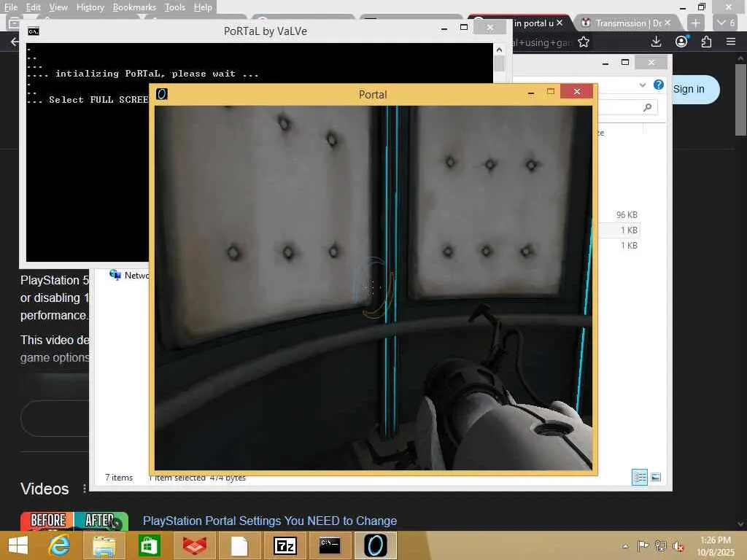Image resolution: width=747 pixels, height=560 pixels.
Task: Switch Explorer to large icons view
Action: click(656, 477)
